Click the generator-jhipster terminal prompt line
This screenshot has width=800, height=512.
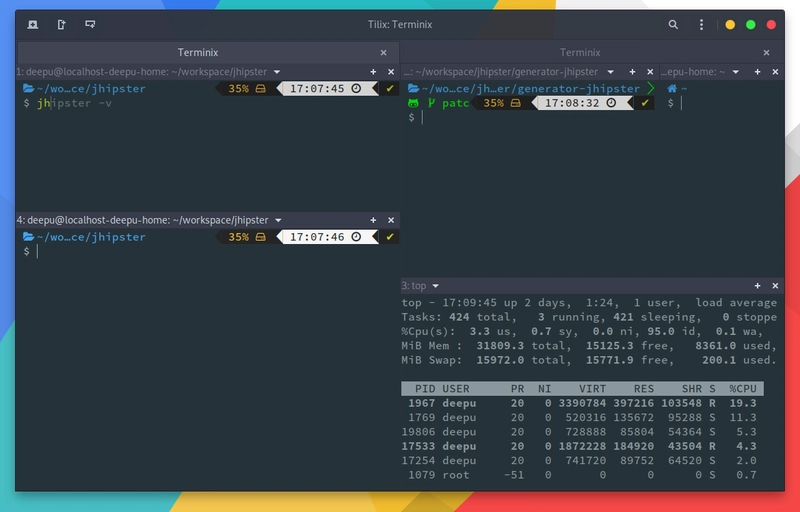click(530, 117)
